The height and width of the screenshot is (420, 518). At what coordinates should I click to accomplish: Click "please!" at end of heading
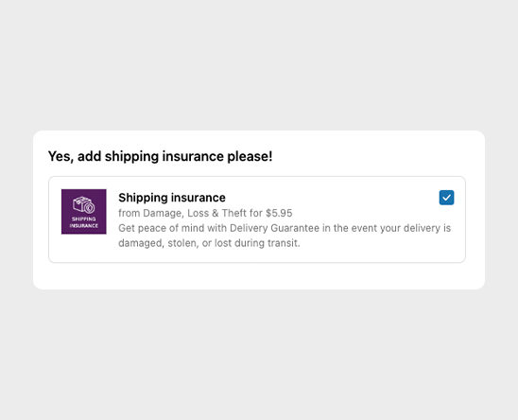click(x=250, y=156)
